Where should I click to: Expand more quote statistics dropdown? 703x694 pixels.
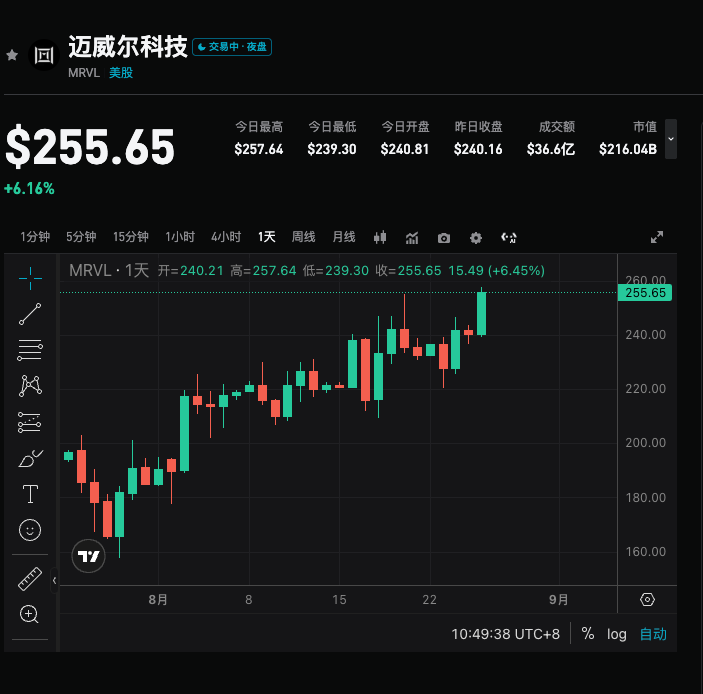tap(671, 139)
